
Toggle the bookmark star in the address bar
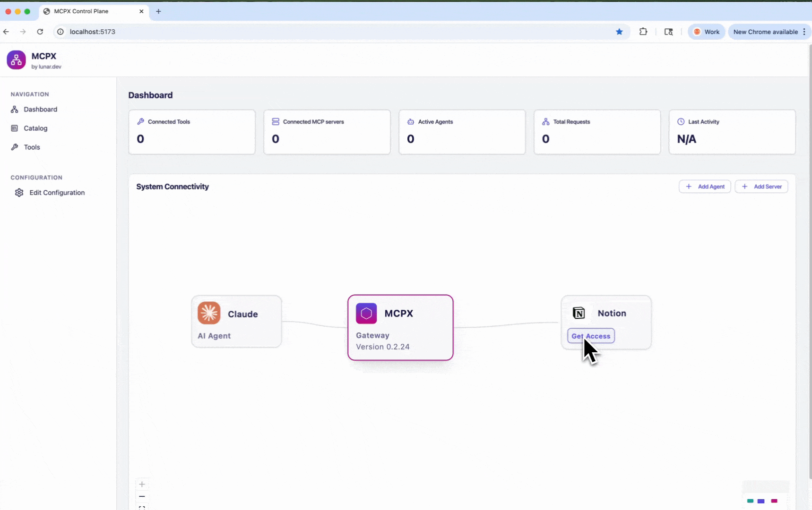pyautogui.click(x=620, y=32)
